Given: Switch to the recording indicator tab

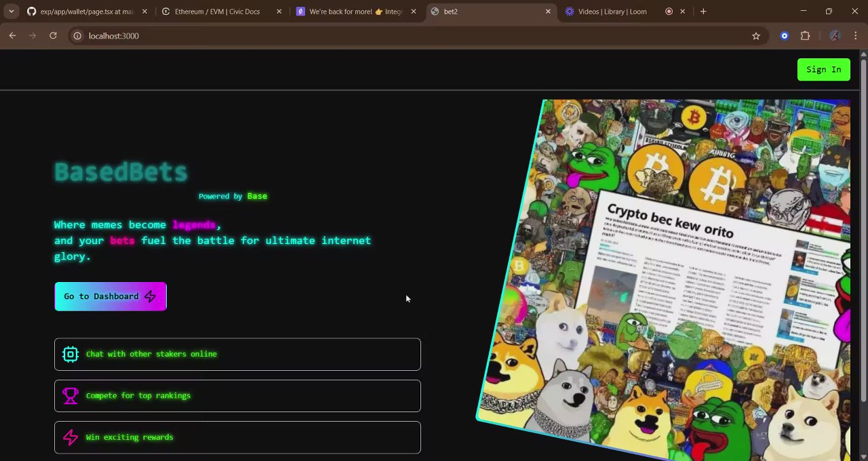Looking at the screenshot, I should [669, 12].
